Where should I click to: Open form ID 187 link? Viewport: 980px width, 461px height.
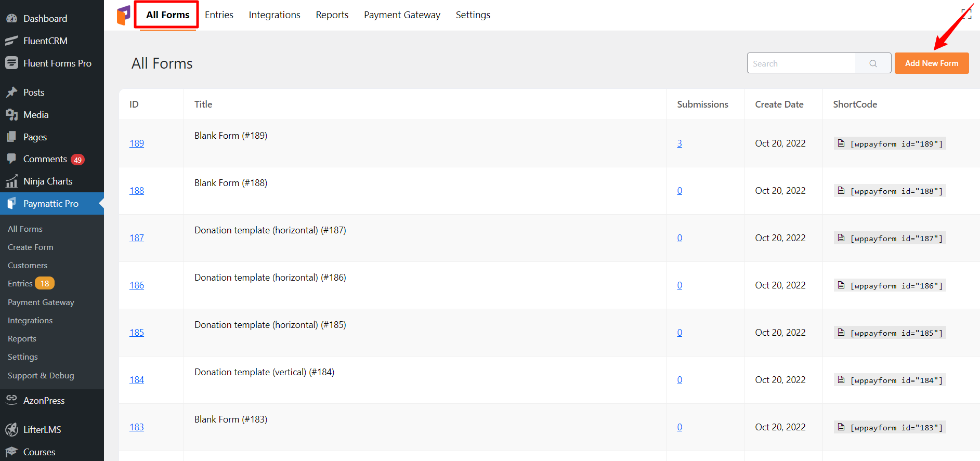(137, 238)
